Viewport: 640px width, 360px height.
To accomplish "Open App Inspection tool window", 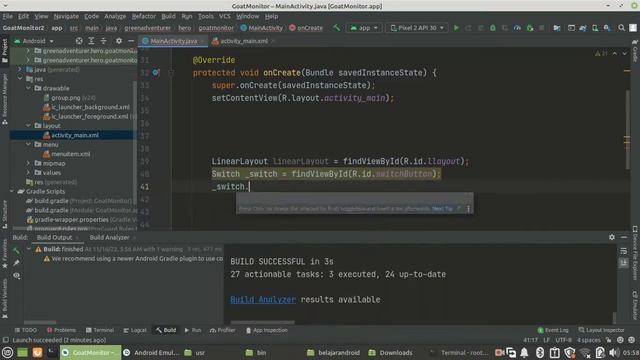I will pyautogui.click(x=267, y=330).
